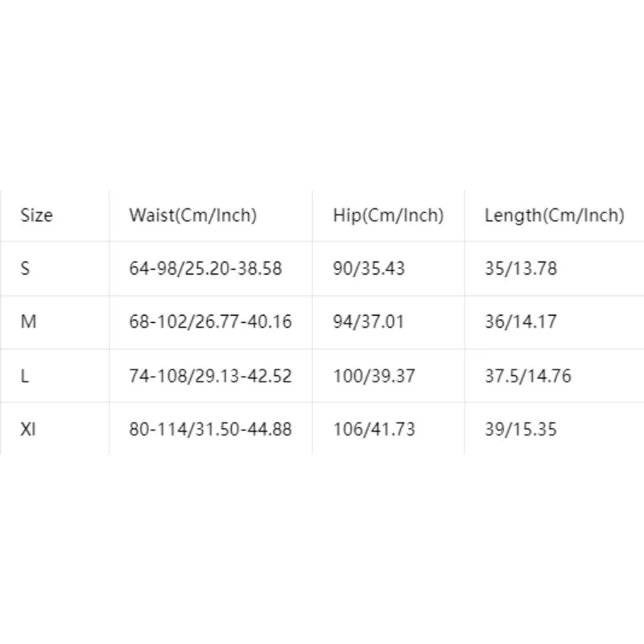Viewport: 644px width, 644px height.
Task: Click hip value 100/39.37
Action: [x=374, y=376]
